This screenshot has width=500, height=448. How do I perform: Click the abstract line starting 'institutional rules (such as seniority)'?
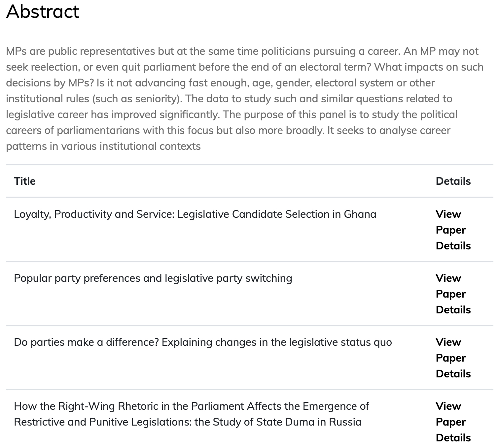229,99
